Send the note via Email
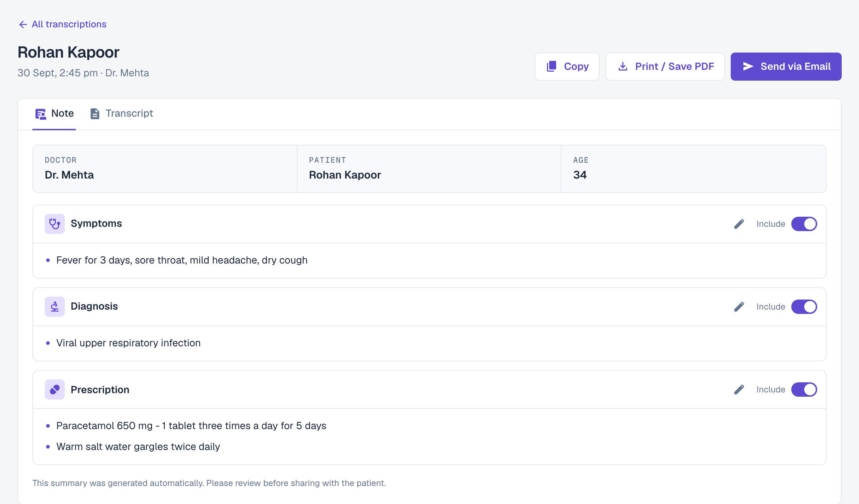859x504 pixels. click(x=786, y=67)
